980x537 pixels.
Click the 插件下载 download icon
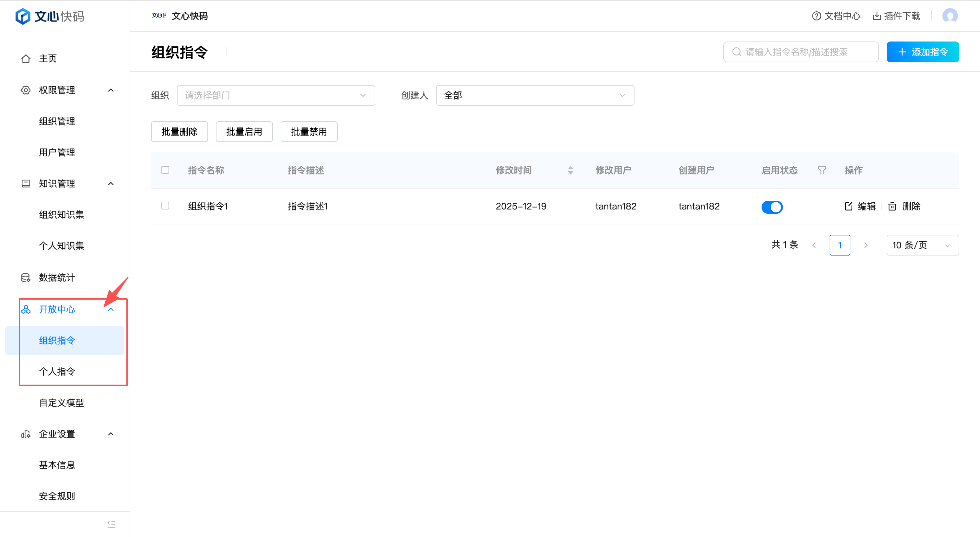[877, 16]
